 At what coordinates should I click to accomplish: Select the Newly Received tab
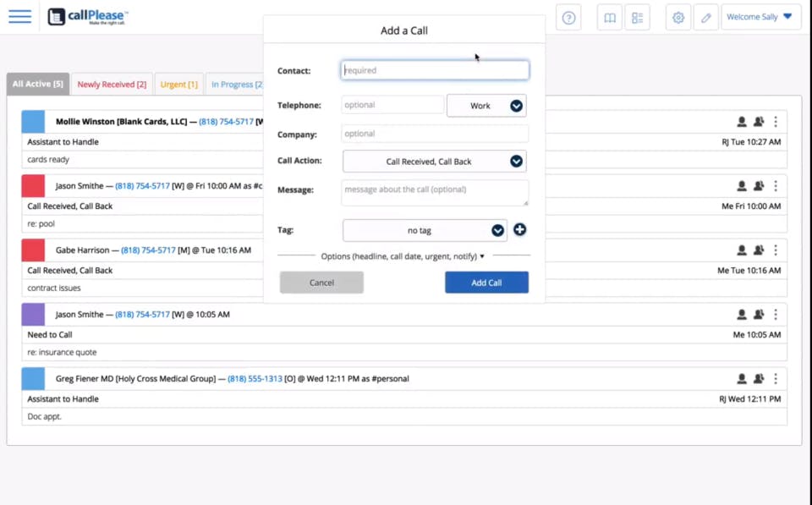(x=111, y=84)
